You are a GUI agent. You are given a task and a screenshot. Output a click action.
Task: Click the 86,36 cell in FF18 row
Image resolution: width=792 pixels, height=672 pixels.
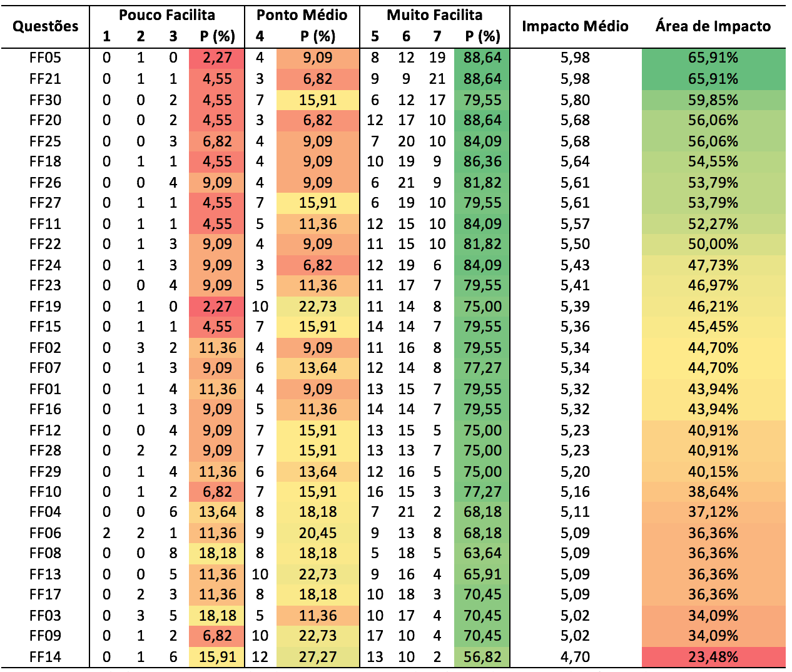tap(482, 161)
